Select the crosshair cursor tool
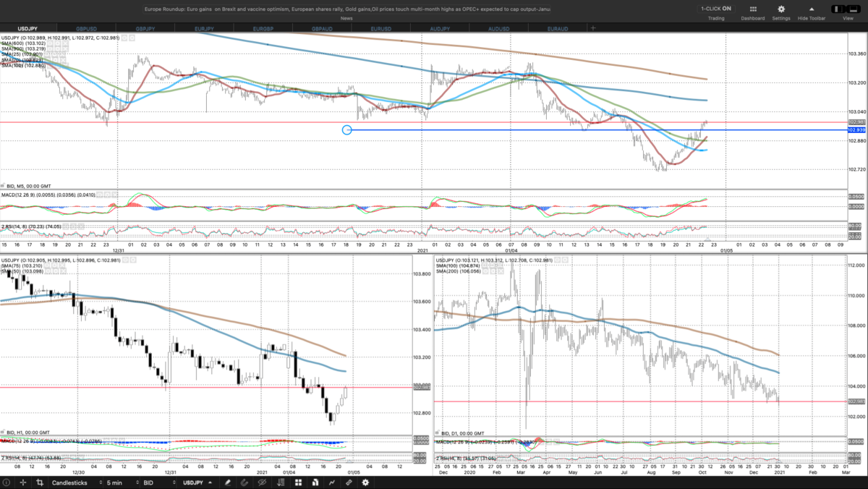The height and width of the screenshot is (489, 868). [24, 482]
